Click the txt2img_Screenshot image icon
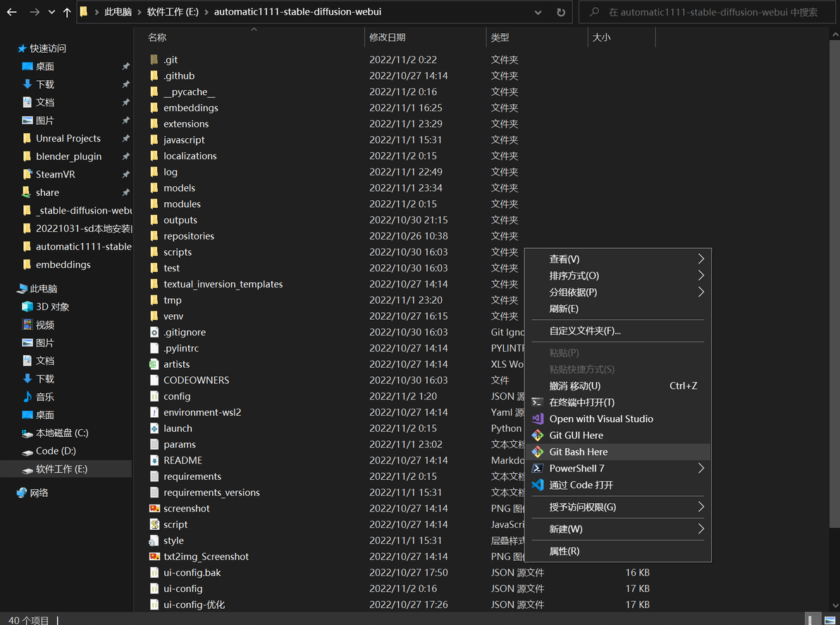The height and width of the screenshot is (625, 840). 154,557
